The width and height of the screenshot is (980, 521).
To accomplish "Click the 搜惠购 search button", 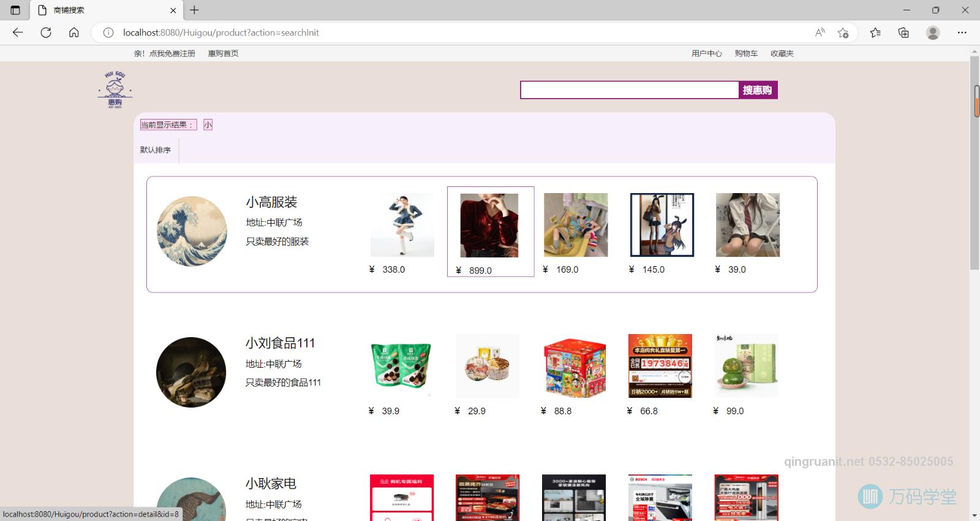I will pos(758,90).
